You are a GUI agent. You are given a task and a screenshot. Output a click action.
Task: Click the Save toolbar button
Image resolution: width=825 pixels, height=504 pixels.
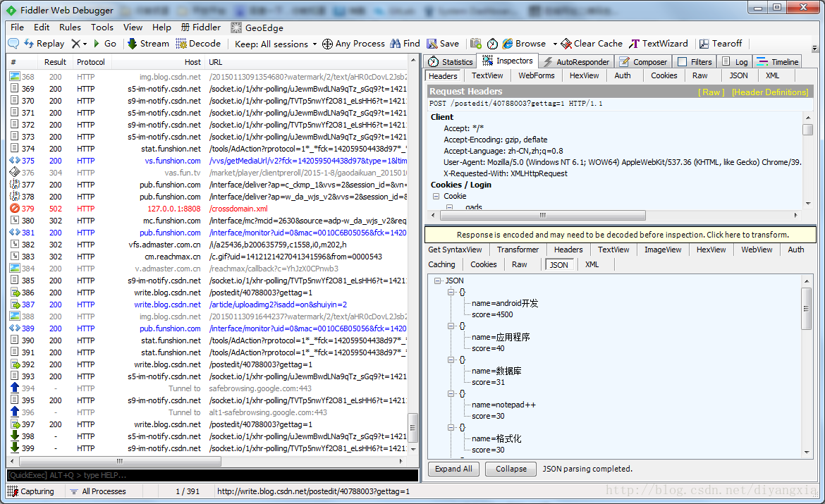click(x=443, y=44)
